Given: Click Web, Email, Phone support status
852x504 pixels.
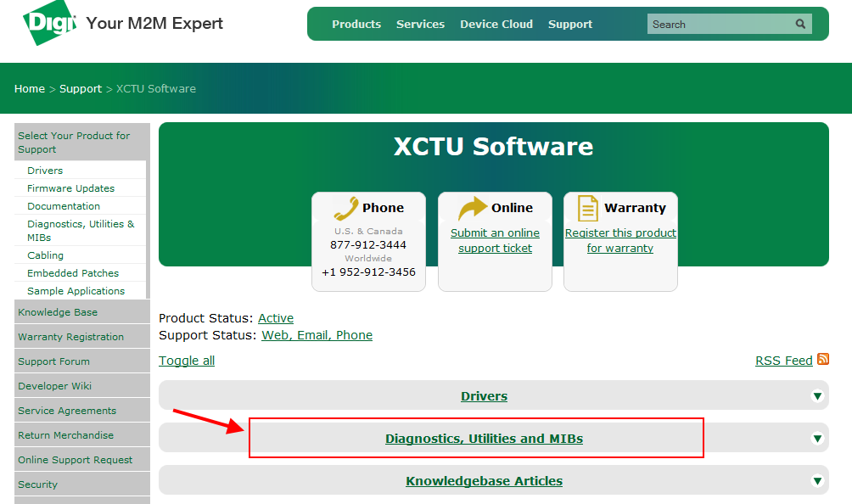Looking at the screenshot, I should 317,335.
